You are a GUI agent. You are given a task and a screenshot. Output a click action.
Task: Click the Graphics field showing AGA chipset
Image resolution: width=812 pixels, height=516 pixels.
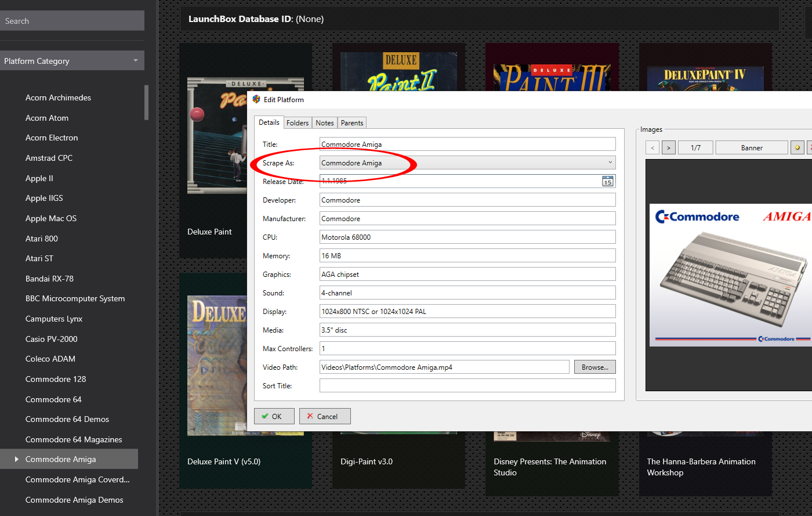coord(467,274)
